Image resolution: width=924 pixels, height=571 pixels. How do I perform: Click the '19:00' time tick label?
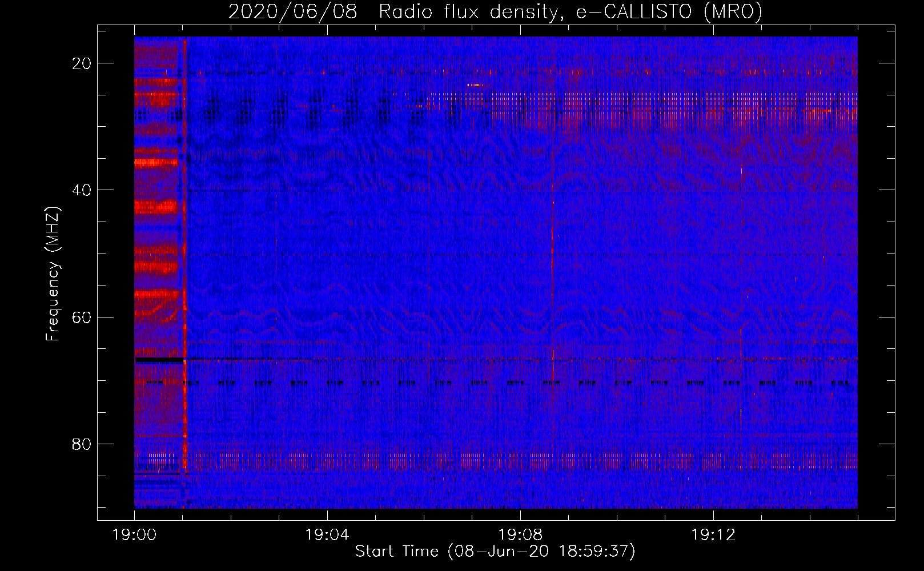(134, 535)
